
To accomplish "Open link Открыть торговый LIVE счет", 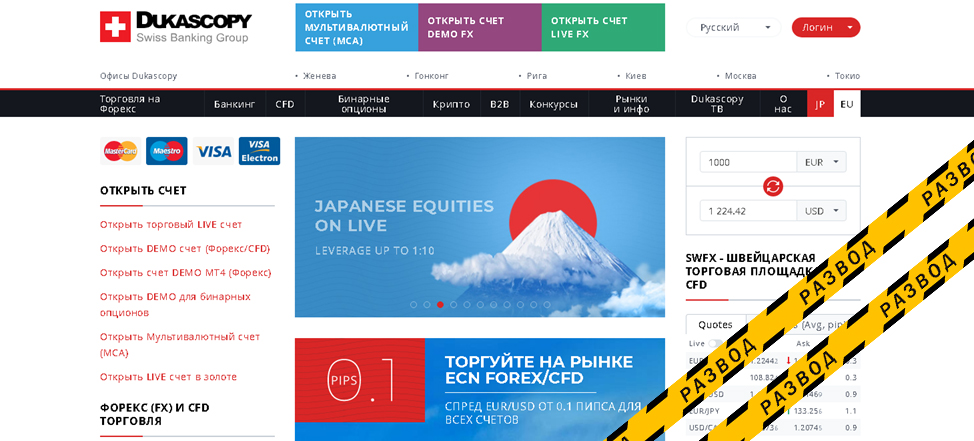I will tap(171, 225).
